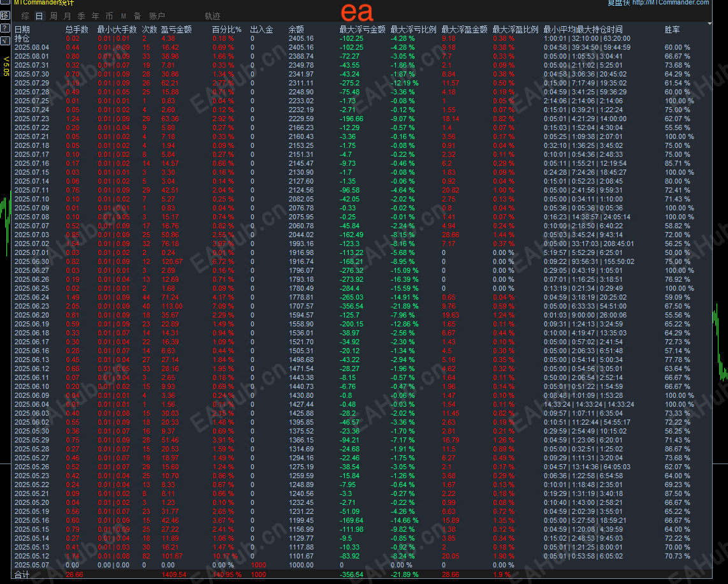Click total lots 26.66 in 合计 row

click(x=75, y=574)
